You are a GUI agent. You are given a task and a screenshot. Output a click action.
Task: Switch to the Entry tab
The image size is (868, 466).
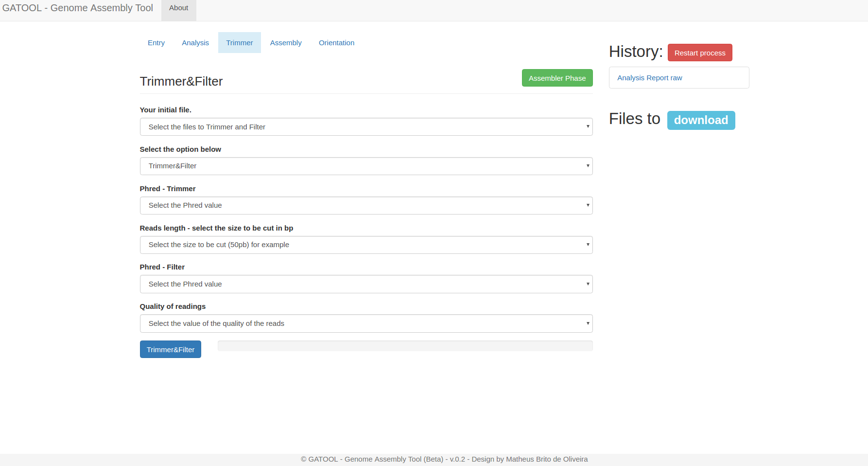point(156,42)
